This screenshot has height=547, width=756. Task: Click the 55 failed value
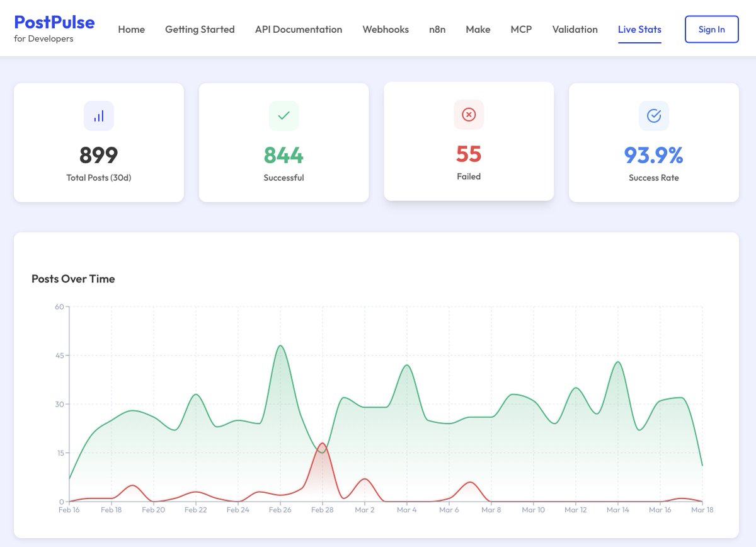pyautogui.click(x=469, y=154)
